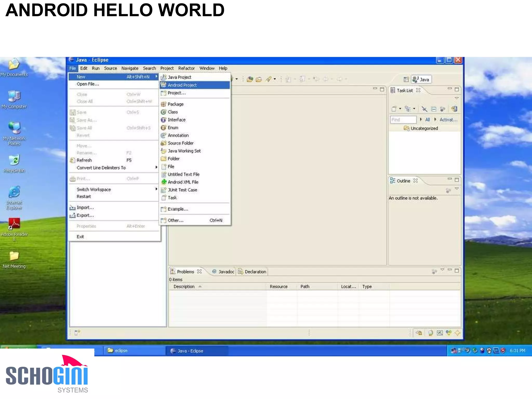Click the Resource column header
The image size is (532, 399).
[282, 287]
